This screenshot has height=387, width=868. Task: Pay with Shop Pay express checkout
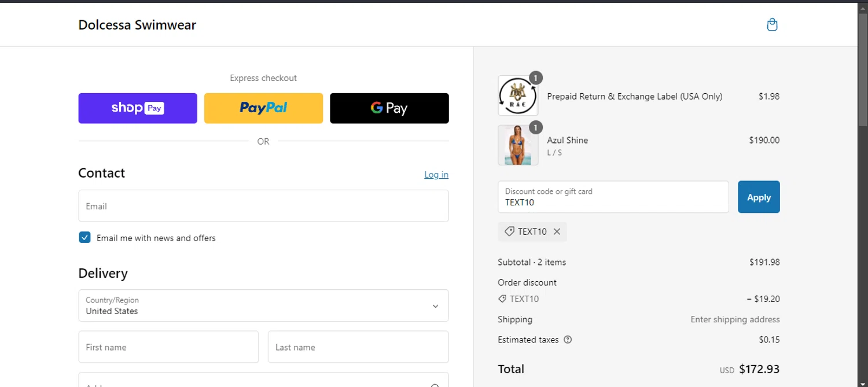[x=138, y=108]
